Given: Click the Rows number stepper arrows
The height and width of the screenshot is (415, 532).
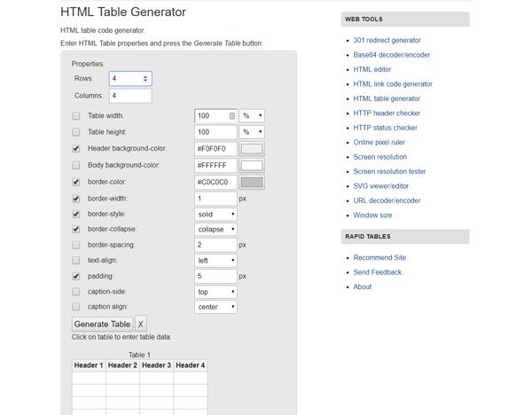Looking at the screenshot, I should click(146, 79).
